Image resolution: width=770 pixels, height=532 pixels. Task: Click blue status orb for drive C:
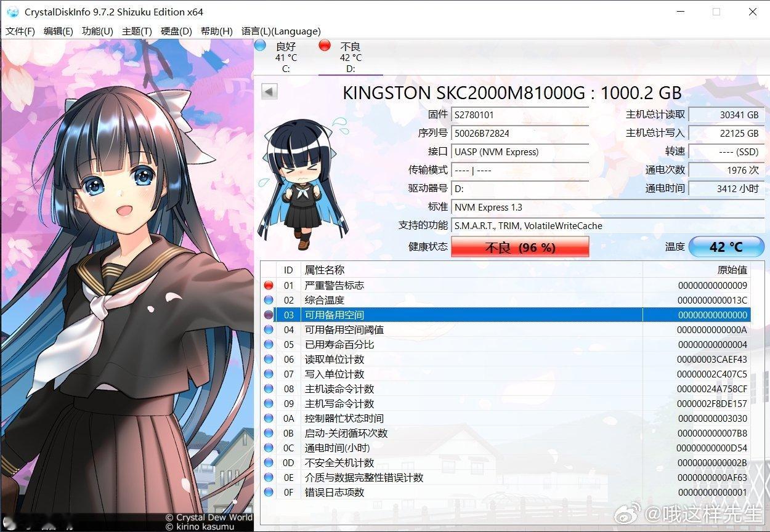coord(260,45)
